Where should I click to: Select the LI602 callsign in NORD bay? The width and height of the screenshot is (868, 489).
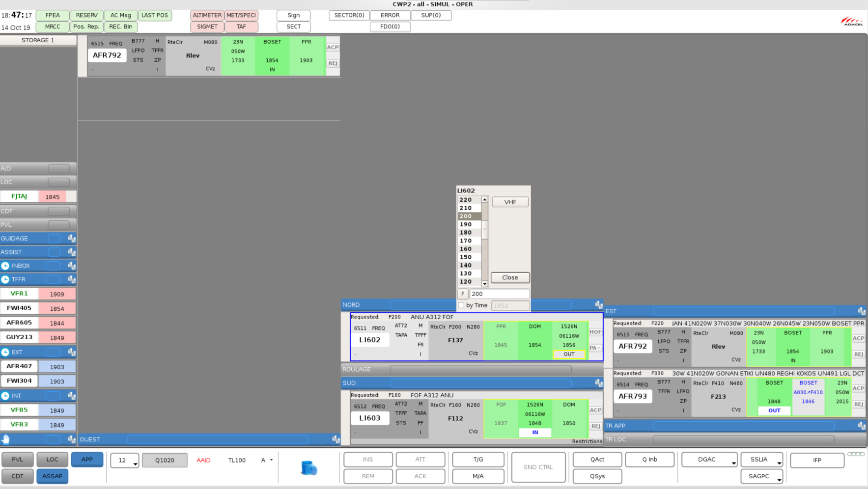[369, 340]
